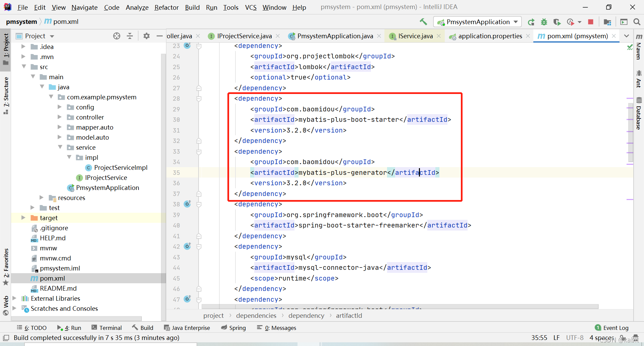Open Project panel settings gear
The image size is (644, 346).
147,36
